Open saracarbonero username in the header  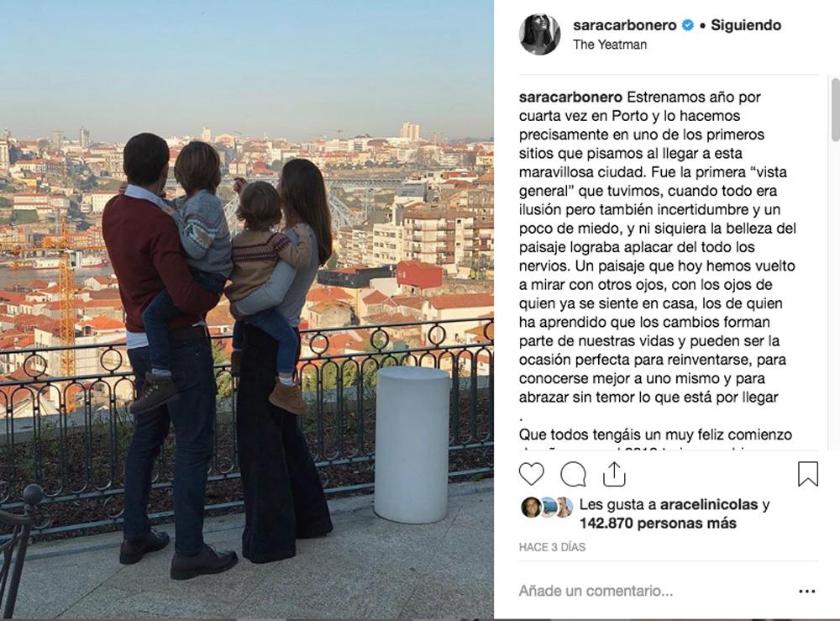(625, 25)
